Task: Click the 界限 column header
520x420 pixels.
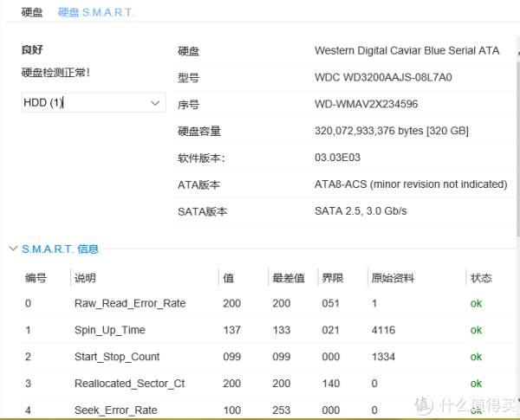Action: pos(333,278)
